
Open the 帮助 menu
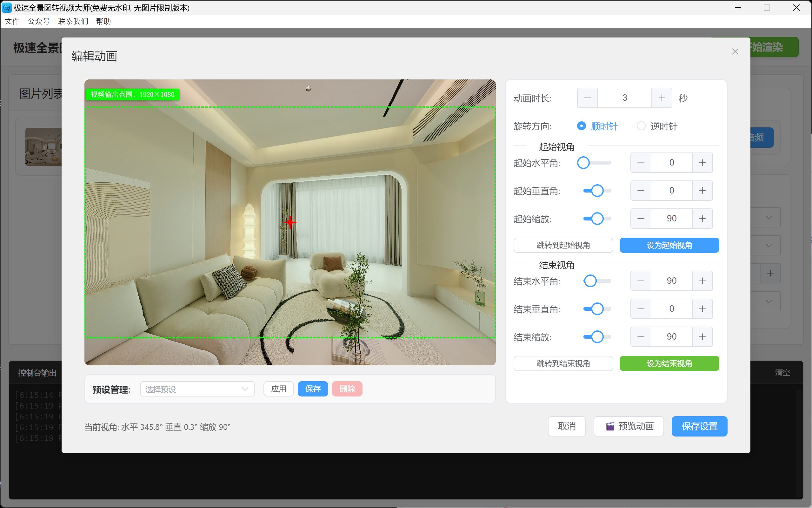coord(103,21)
